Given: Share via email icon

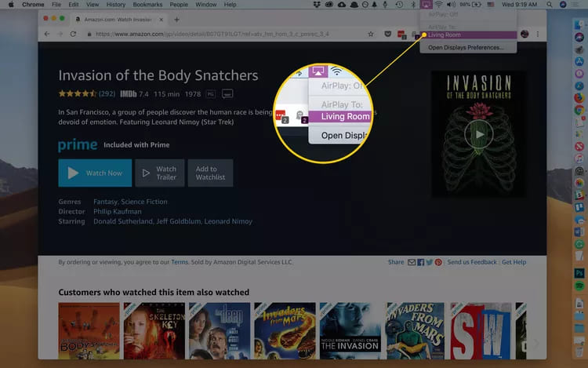Looking at the screenshot, I should pos(412,262).
